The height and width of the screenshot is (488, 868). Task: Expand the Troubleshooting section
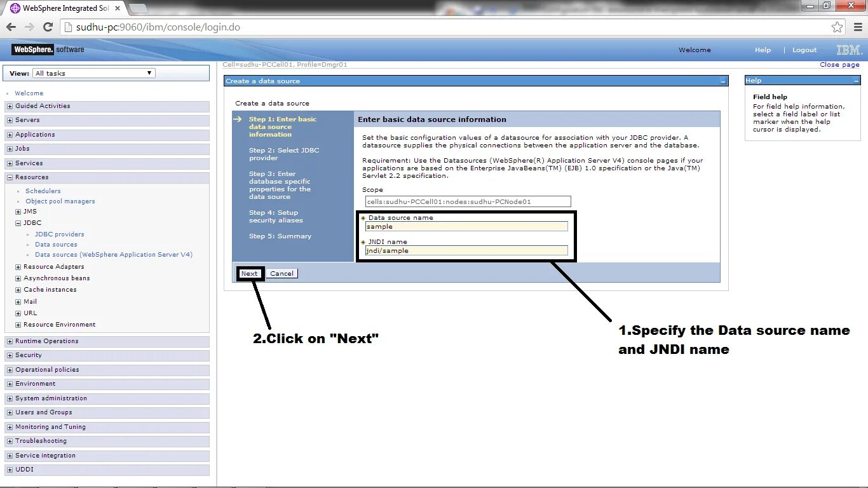10,441
